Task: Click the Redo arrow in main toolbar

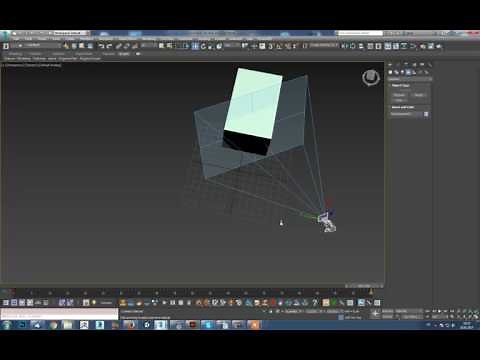Action: point(109,46)
